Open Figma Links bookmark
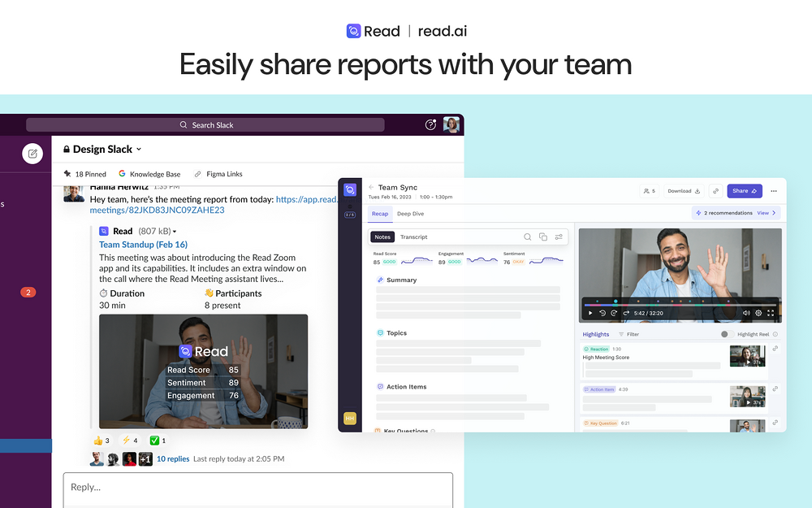 point(218,174)
